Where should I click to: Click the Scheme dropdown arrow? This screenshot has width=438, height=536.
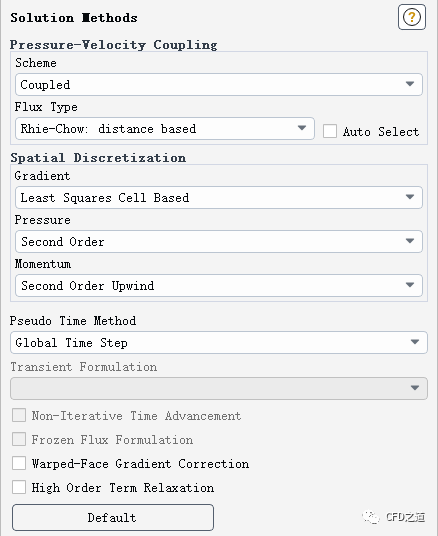(410, 84)
